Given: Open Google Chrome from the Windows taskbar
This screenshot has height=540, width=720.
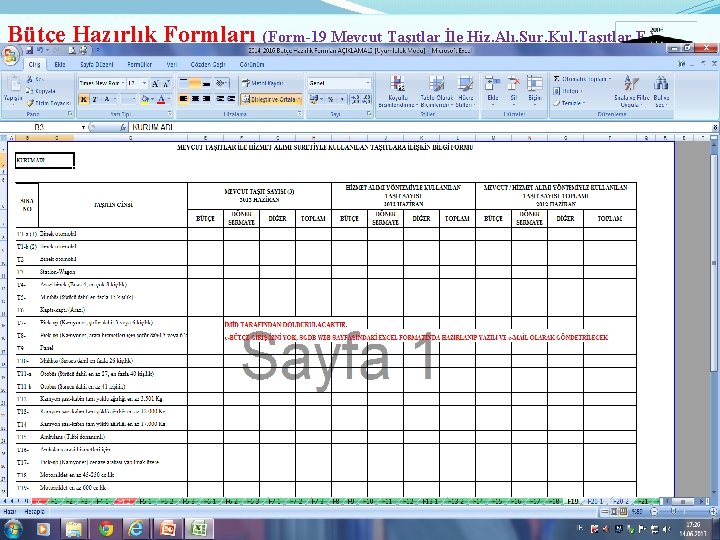Looking at the screenshot, I should 106,529.
